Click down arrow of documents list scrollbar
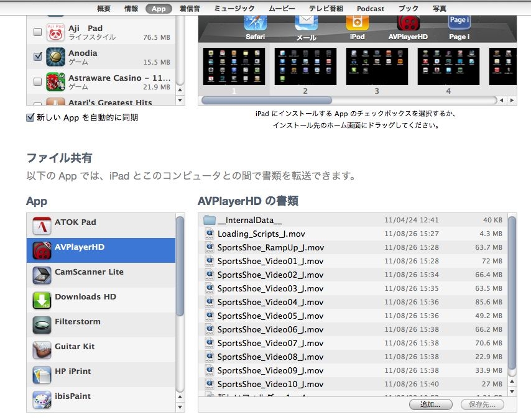Image resolution: width=531 pixels, height=420 pixels. coord(512,391)
